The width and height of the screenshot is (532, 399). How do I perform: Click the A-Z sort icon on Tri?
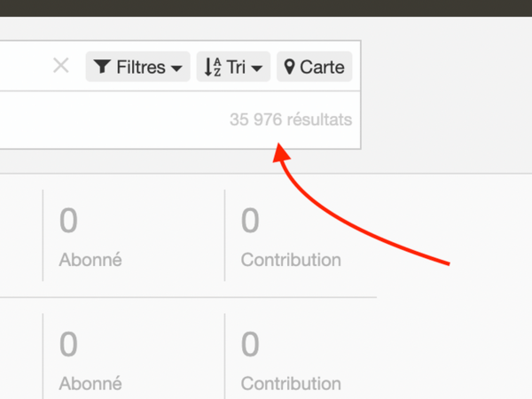(213, 66)
